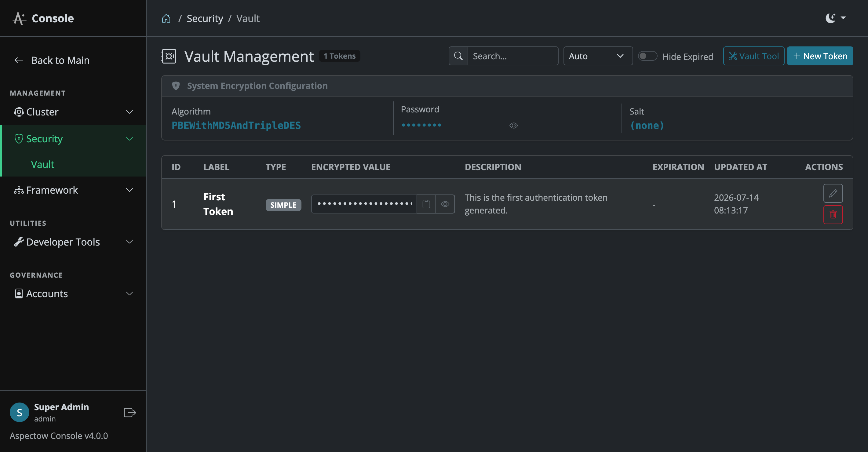Edit the First Token entry
Screen dimensions: 868x452
[x=833, y=193]
